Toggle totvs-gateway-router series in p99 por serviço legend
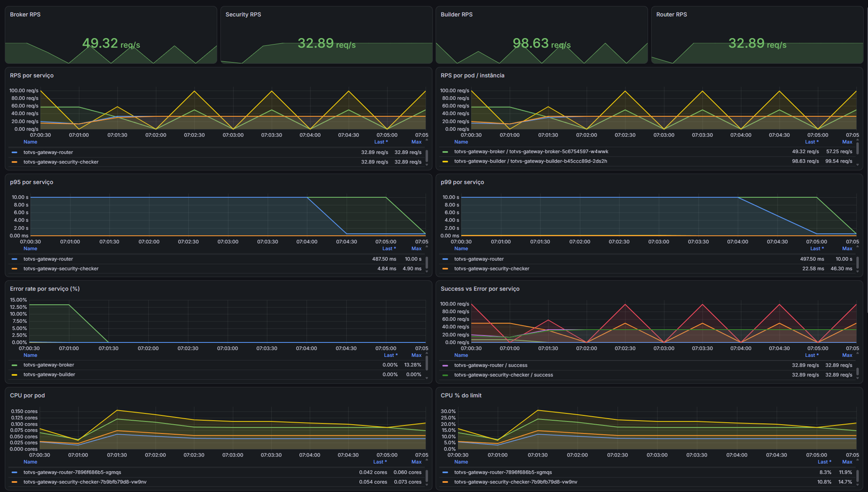Image resolution: width=868 pixels, height=492 pixels. click(479, 259)
